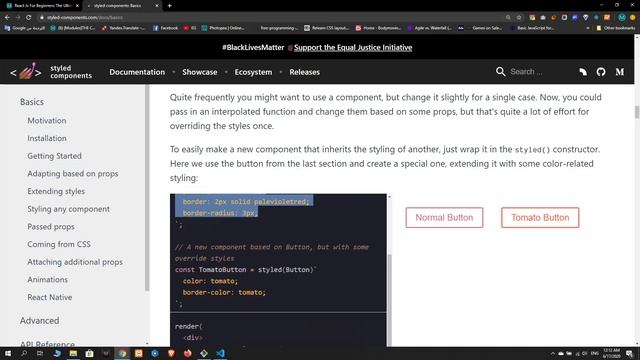Image resolution: width=640 pixels, height=360 pixels.
Task: Switch to Chrome in the taskbar
Action: pyautogui.click(x=122, y=353)
